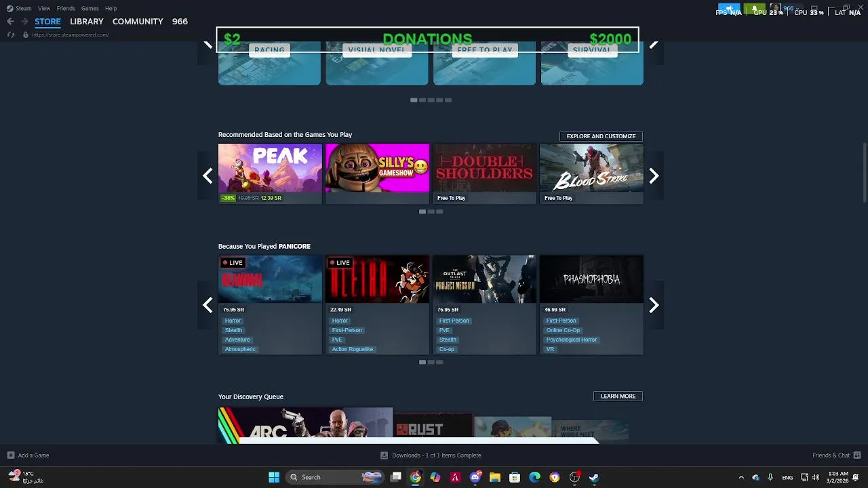The height and width of the screenshot is (488, 868).
Task: Show previous PANICORE-based games with the left arrow
Action: click(208, 305)
